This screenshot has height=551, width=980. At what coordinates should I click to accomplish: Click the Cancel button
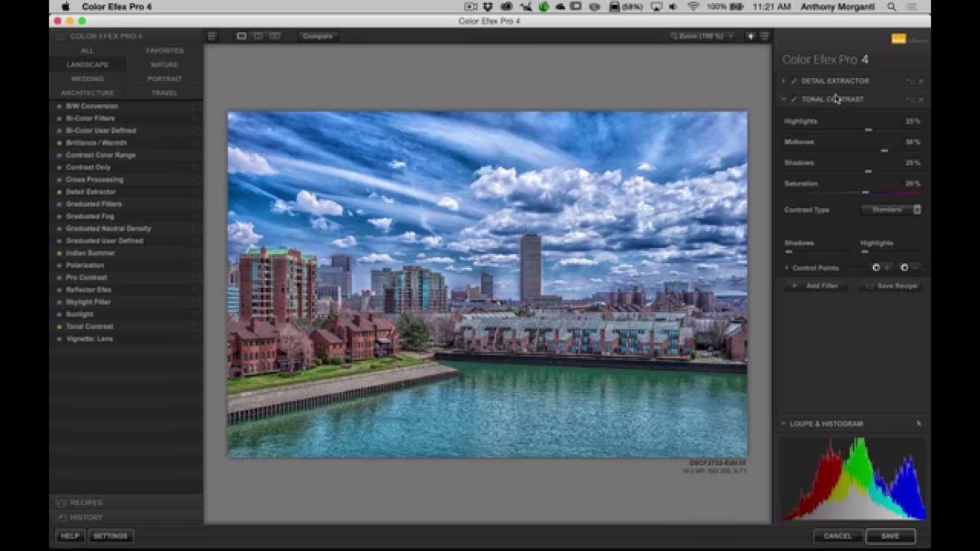(838, 536)
